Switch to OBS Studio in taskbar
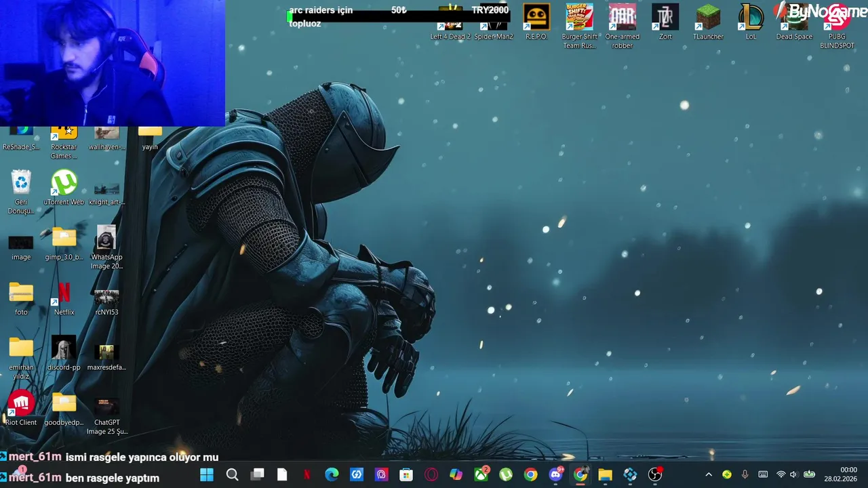The width and height of the screenshot is (868, 488). click(x=655, y=474)
